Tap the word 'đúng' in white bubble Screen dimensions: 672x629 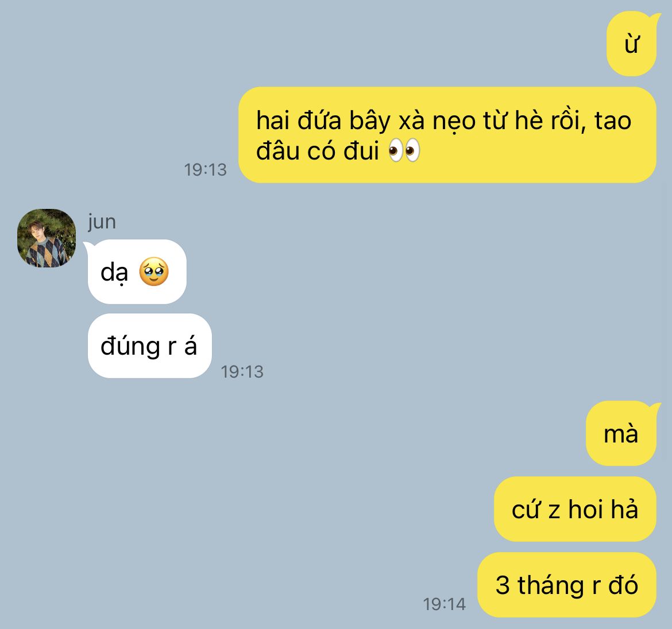[x=130, y=347]
